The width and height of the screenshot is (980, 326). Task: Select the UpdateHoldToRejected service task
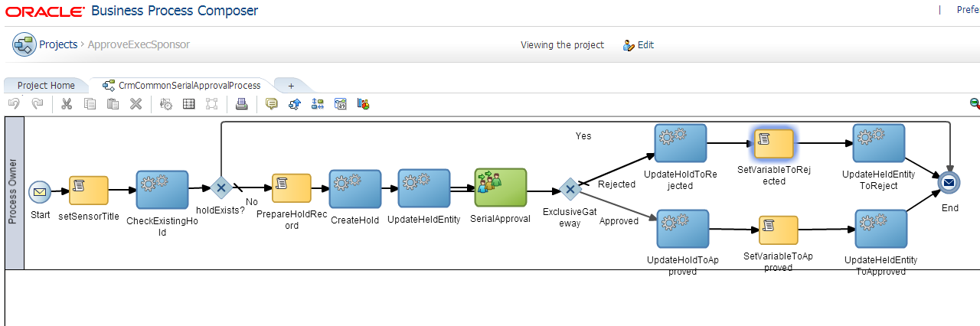[680, 143]
